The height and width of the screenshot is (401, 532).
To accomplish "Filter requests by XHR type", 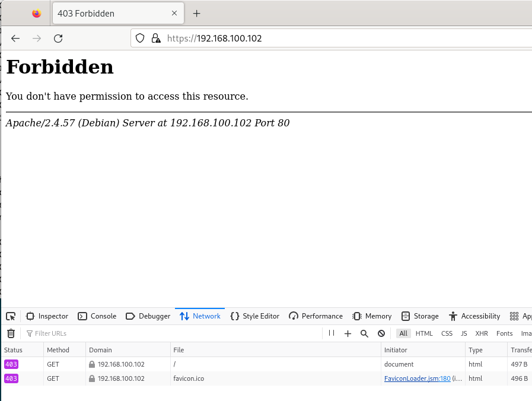I will click(x=482, y=333).
